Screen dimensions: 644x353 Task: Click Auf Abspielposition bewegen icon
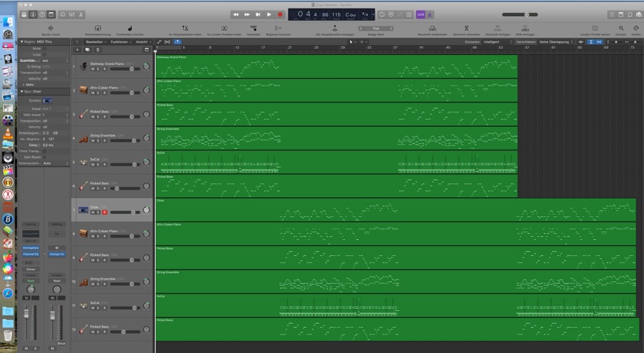335,28
